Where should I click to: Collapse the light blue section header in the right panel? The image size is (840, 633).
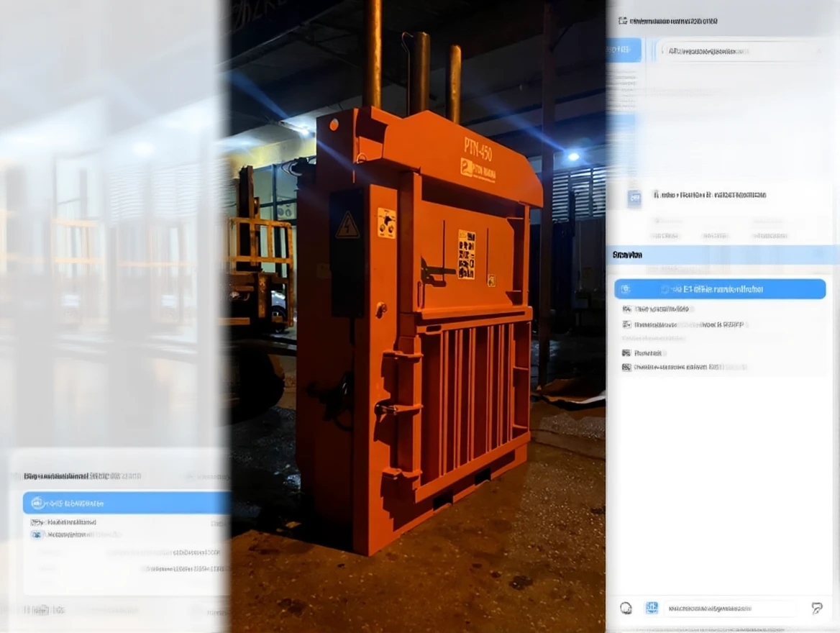tap(722, 255)
